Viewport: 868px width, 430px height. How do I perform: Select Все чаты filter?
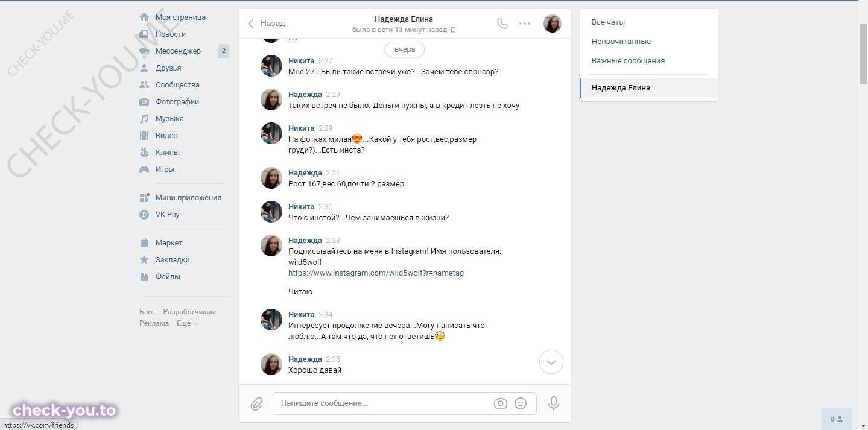click(x=649, y=22)
